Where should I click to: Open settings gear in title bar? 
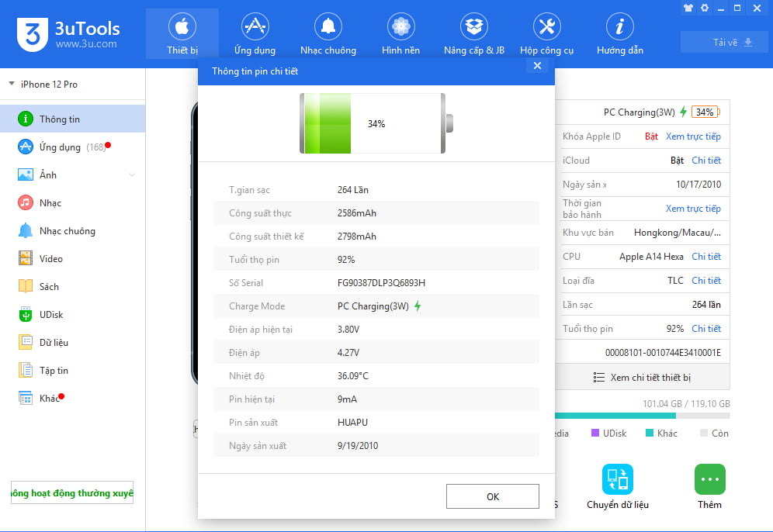(705, 8)
